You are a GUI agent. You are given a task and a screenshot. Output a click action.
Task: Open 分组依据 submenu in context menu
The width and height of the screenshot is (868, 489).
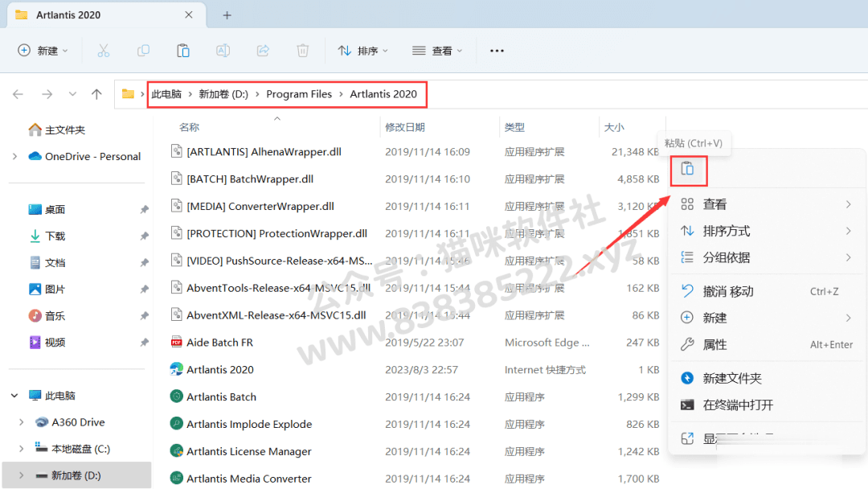(766, 257)
